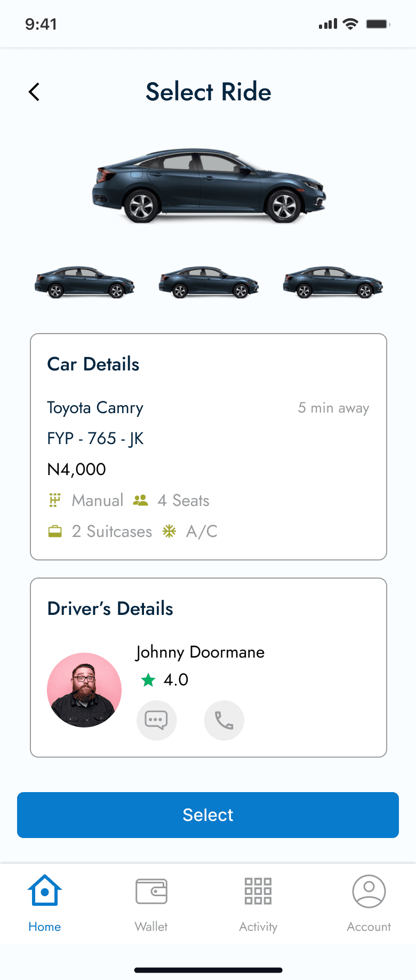The height and width of the screenshot is (980, 416).
Task: Tap the Johnny Doormane driver name
Action: click(x=200, y=652)
